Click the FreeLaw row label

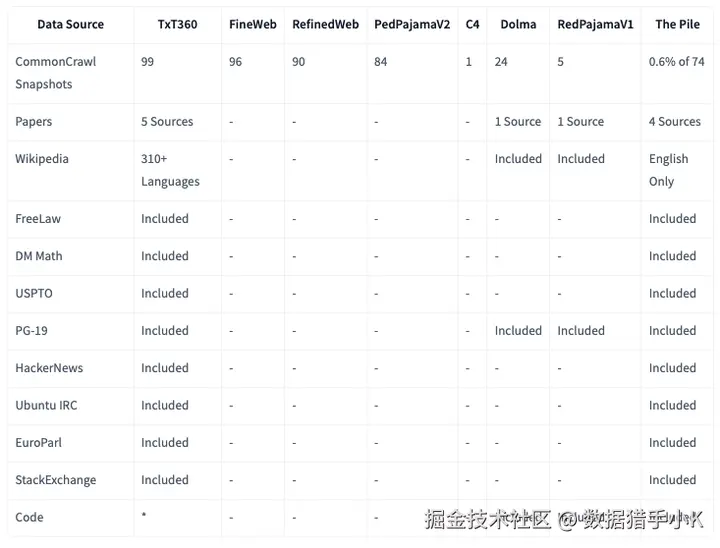tap(38, 219)
